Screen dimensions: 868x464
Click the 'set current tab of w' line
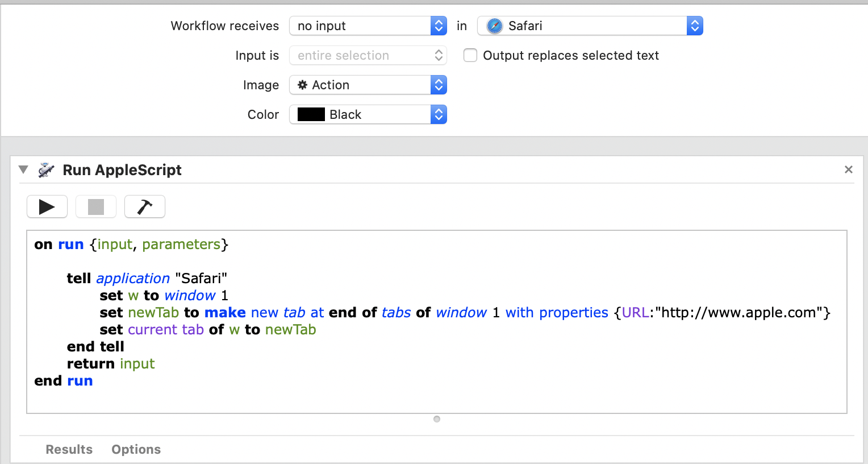[x=208, y=329]
